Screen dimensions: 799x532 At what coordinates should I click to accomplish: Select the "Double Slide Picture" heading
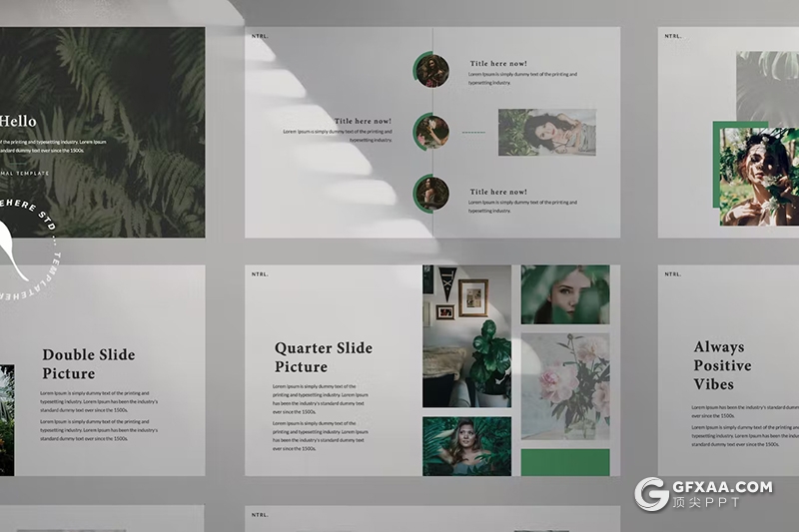pyautogui.click(x=88, y=364)
